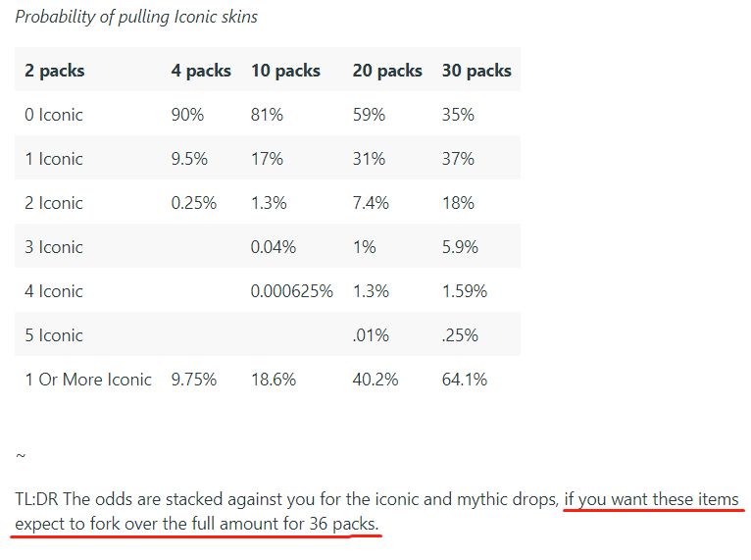Click the "0 Iconic" row label
The height and width of the screenshot is (560, 751).
(x=54, y=115)
